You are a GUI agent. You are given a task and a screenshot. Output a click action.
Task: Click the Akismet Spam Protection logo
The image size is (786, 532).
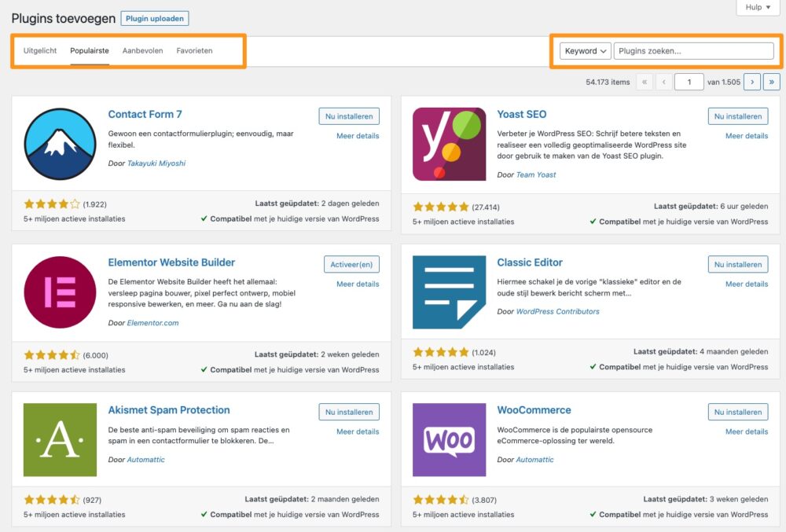point(60,438)
